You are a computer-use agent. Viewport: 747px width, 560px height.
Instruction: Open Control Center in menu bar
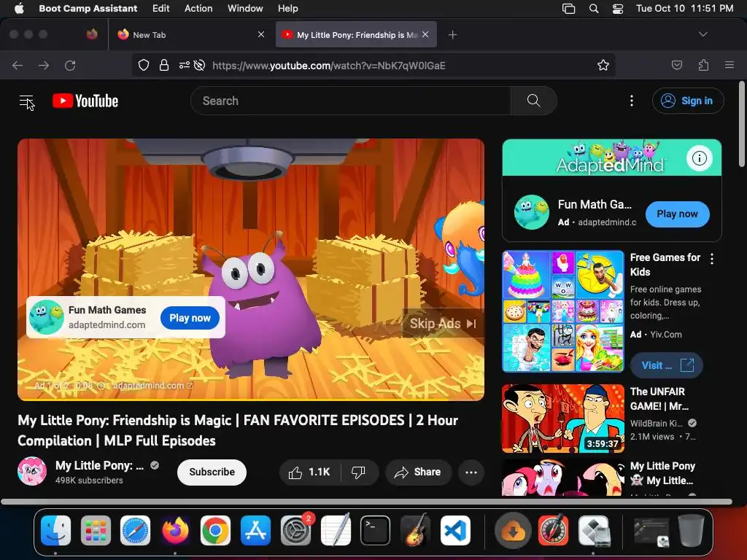click(x=618, y=9)
